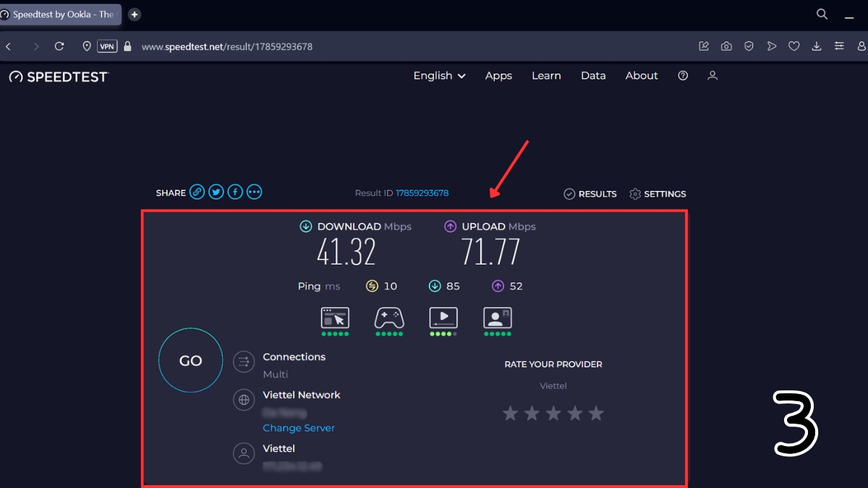Click the send flow arrow icon
This screenshot has height=488, width=868.
[772, 46]
